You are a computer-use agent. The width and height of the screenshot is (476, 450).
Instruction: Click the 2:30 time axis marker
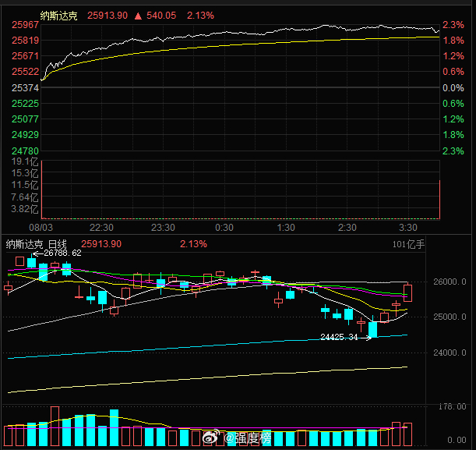point(347,228)
